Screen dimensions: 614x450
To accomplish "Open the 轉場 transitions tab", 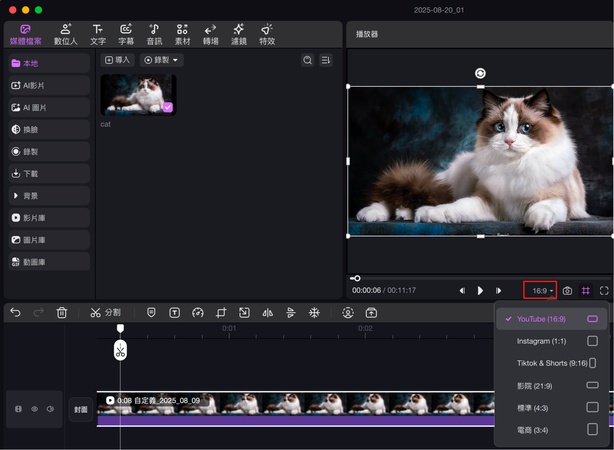I will [211, 34].
